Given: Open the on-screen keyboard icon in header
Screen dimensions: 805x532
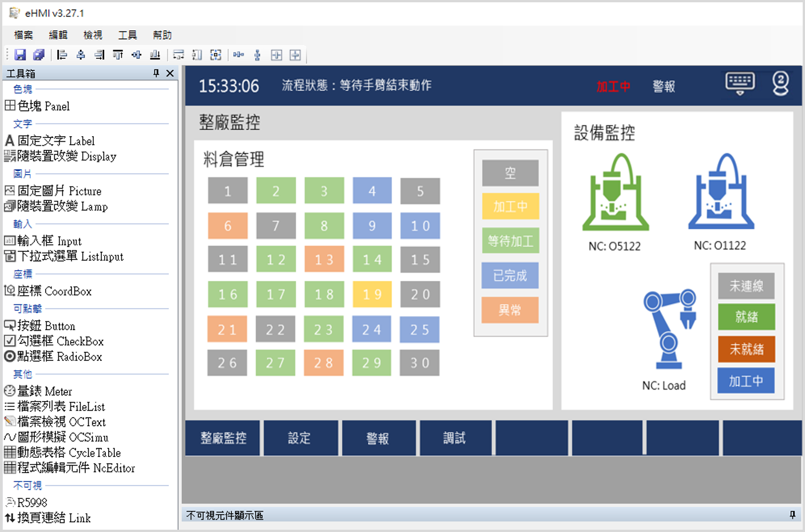Looking at the screenshot, I should [x=740, y=84].
